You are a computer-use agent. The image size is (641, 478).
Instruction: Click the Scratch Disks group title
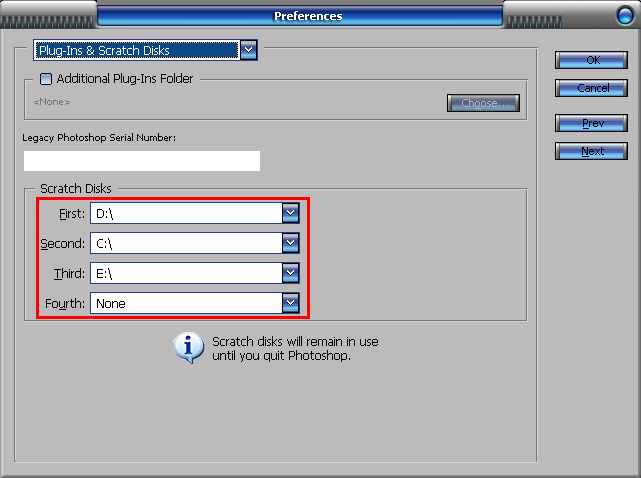[76, 189]
